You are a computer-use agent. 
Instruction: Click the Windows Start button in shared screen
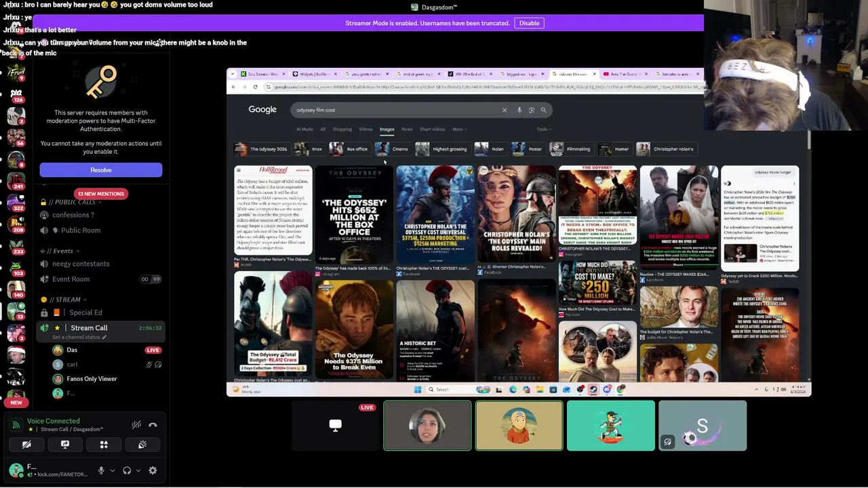tap(418, 390)
